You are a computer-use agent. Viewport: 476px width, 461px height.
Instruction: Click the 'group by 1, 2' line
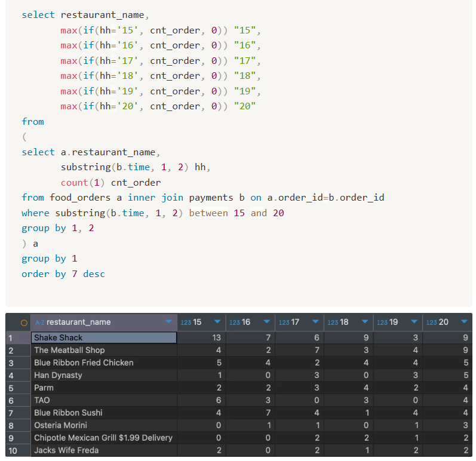coord(58,228)
